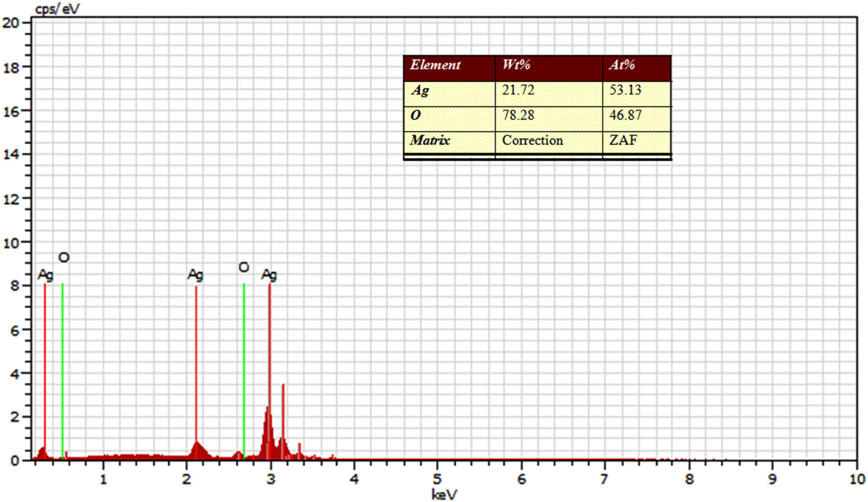
Task: Click the 21.72 weight percent cell
Action: 518,90
